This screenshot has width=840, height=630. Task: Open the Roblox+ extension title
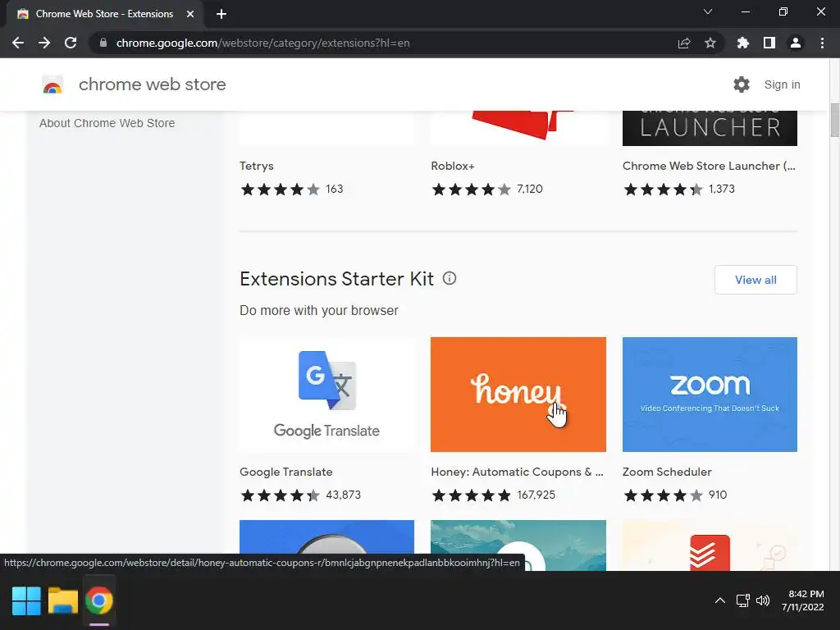pos(453,166)
